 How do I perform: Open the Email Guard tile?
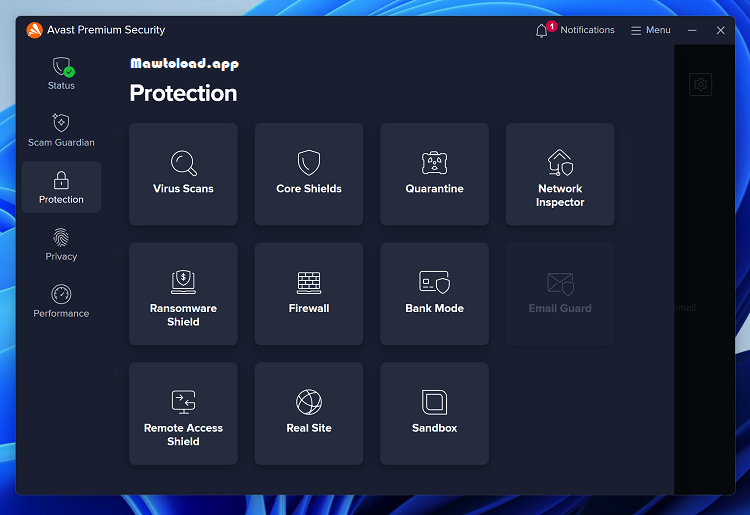point(560,294)
